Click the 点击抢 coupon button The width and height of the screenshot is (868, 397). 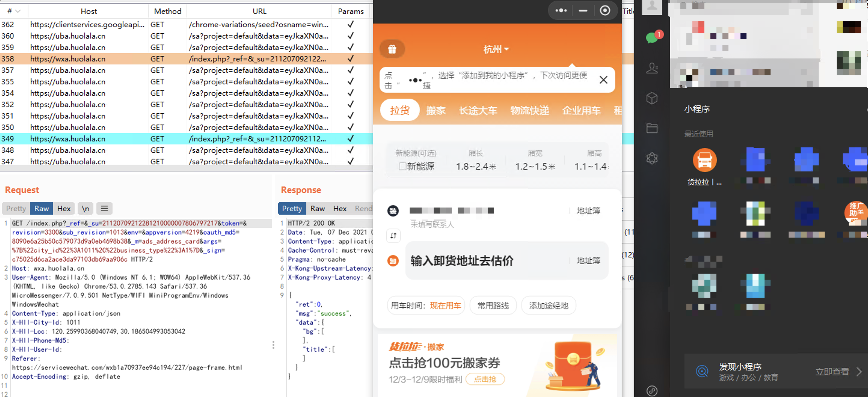point(485,379)
